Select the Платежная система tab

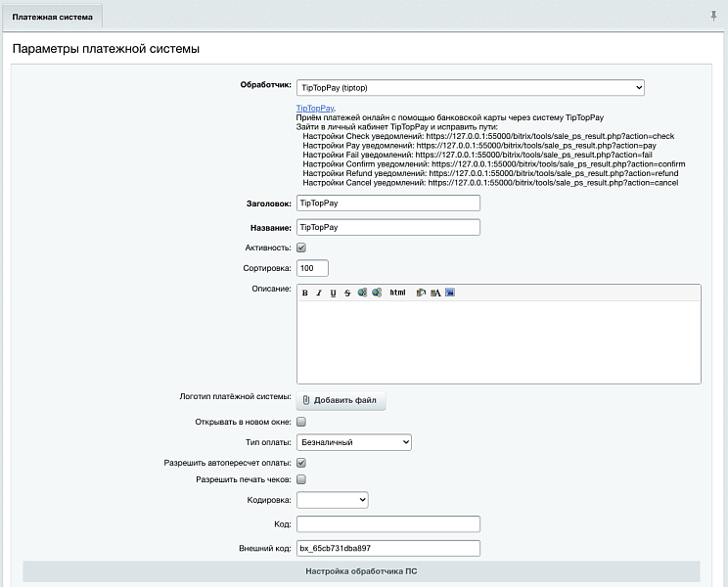pyautogui.click(x=52, y=17)
